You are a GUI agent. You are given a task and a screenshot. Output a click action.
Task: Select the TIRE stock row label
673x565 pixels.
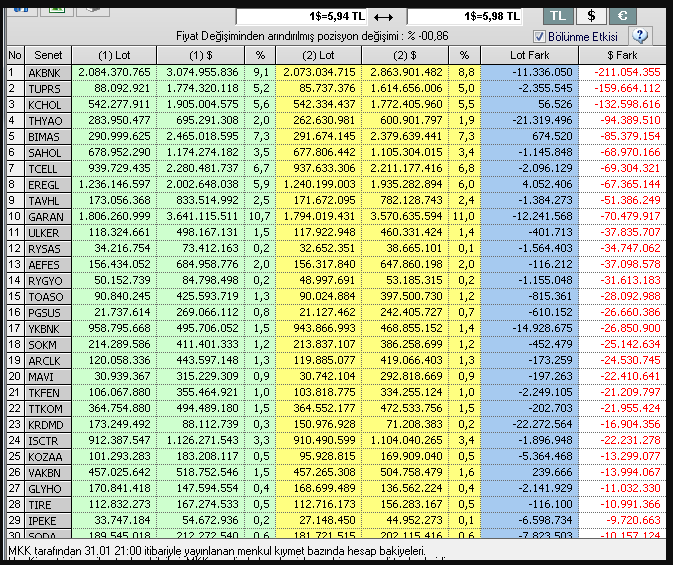tap(48, 505)
